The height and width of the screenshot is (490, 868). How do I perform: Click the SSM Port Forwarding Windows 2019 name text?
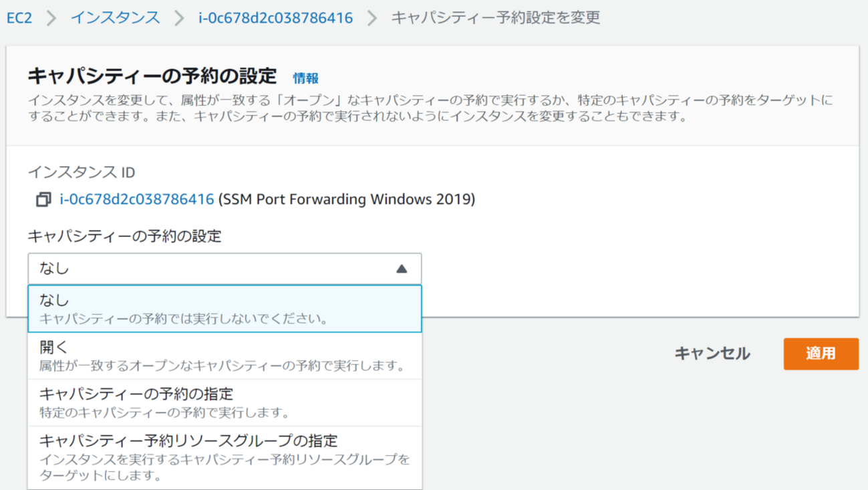point(346,199)
